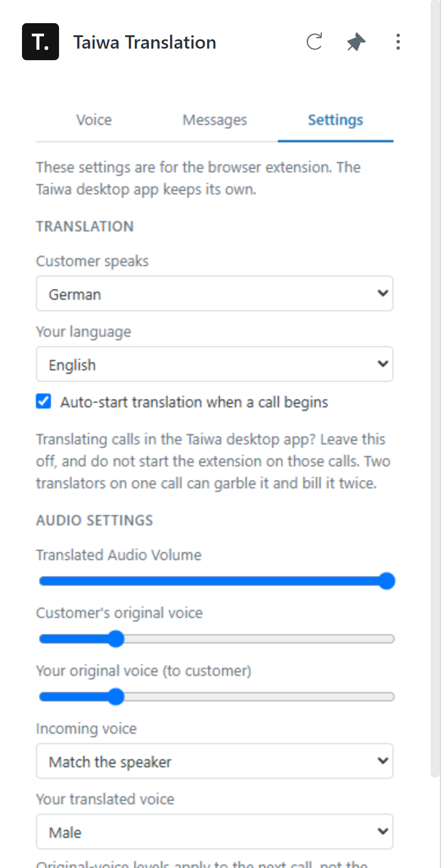The width and height of the screenshot is (441, 868).
Task: Disable Auto-start translation checkbox
Action: tap(43, 402)
